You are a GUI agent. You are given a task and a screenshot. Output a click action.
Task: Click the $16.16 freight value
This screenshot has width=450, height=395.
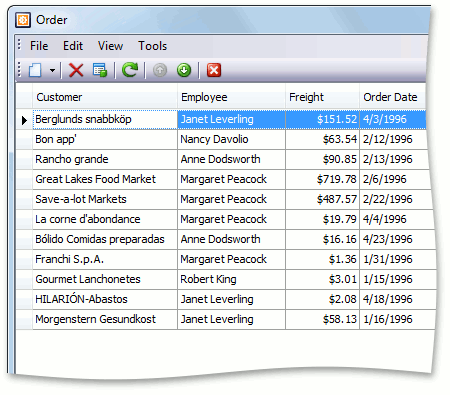[x=340, y=239]
